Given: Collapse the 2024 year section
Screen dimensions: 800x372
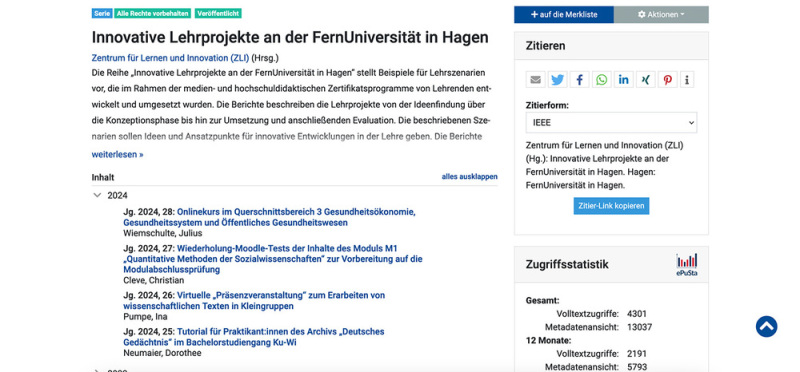Looking at the screenshot, I should click(x=98, y=195).
